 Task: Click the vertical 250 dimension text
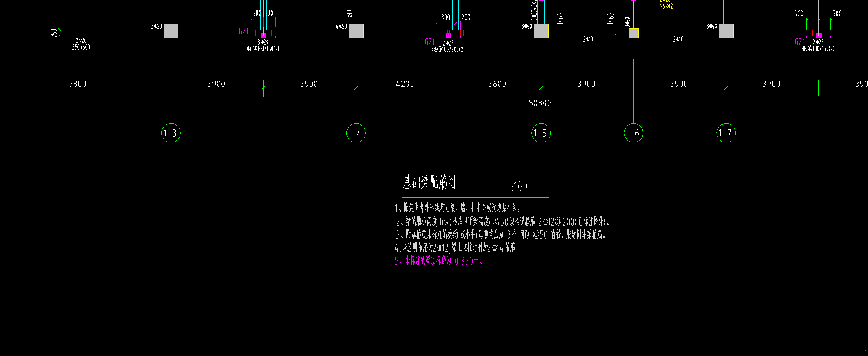tap(55, 33)
